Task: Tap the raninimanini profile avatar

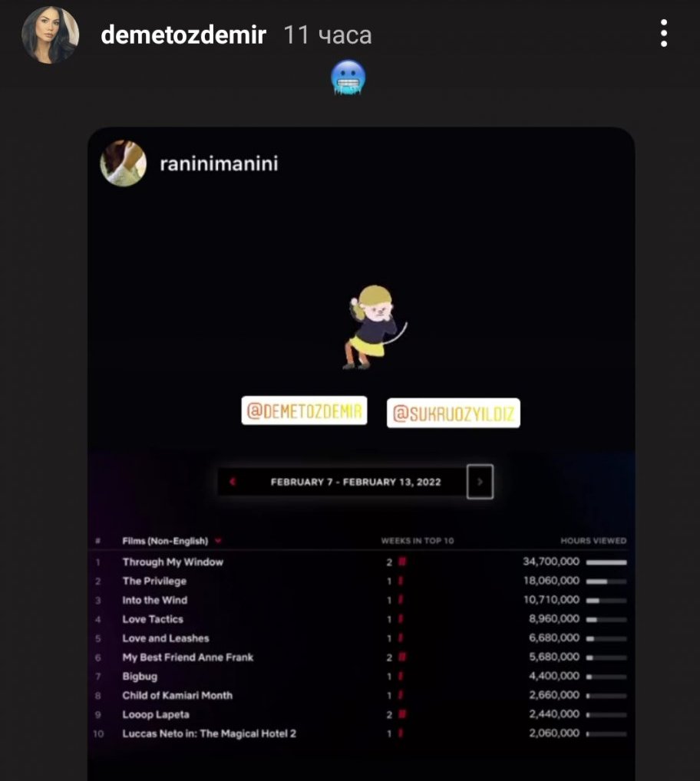Action: pyautogui.click(x=123, y=163)
